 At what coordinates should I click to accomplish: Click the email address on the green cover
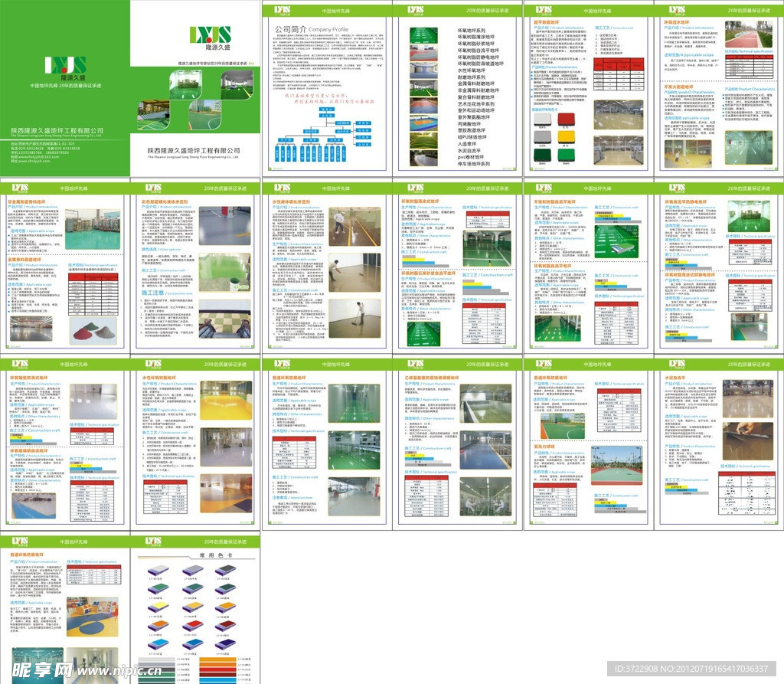pyautogui.click(x=34, y=156)
